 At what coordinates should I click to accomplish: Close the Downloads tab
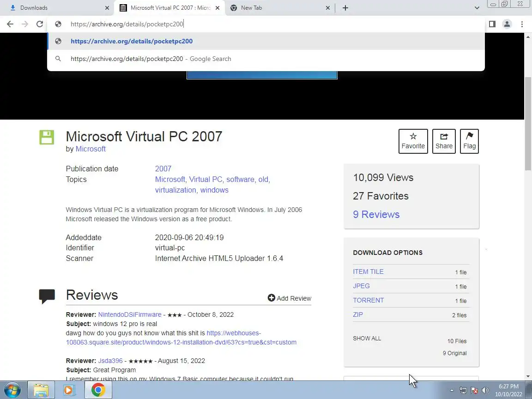(x=107, y=8)
